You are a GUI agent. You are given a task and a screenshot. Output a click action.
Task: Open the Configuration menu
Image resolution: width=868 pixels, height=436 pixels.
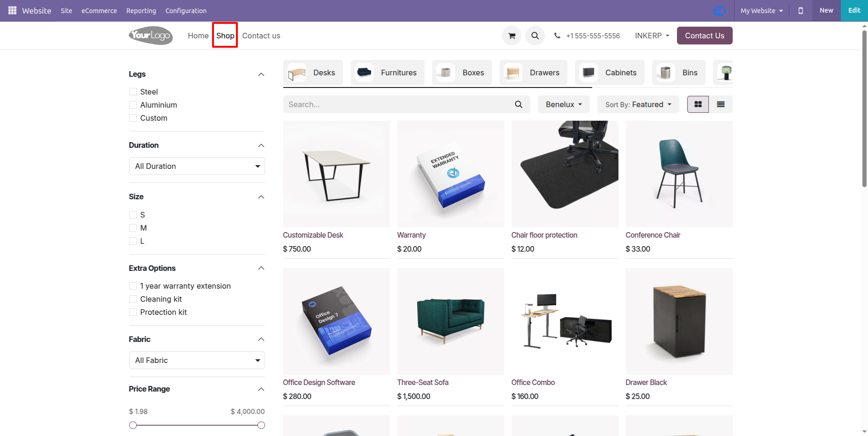pos(186,10)
